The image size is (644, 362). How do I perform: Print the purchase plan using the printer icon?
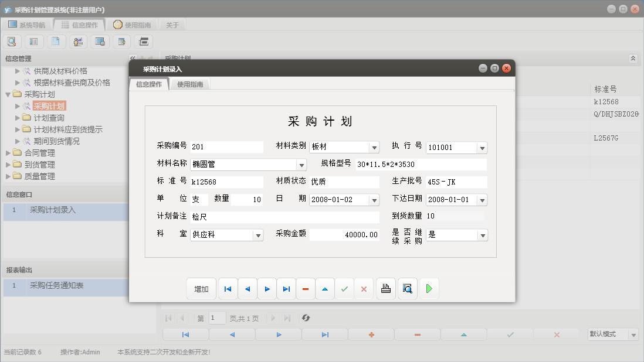pos(385,288)
